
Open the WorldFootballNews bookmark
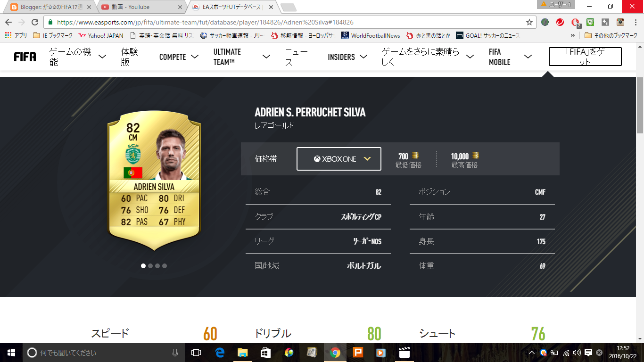tap(371, 35)
